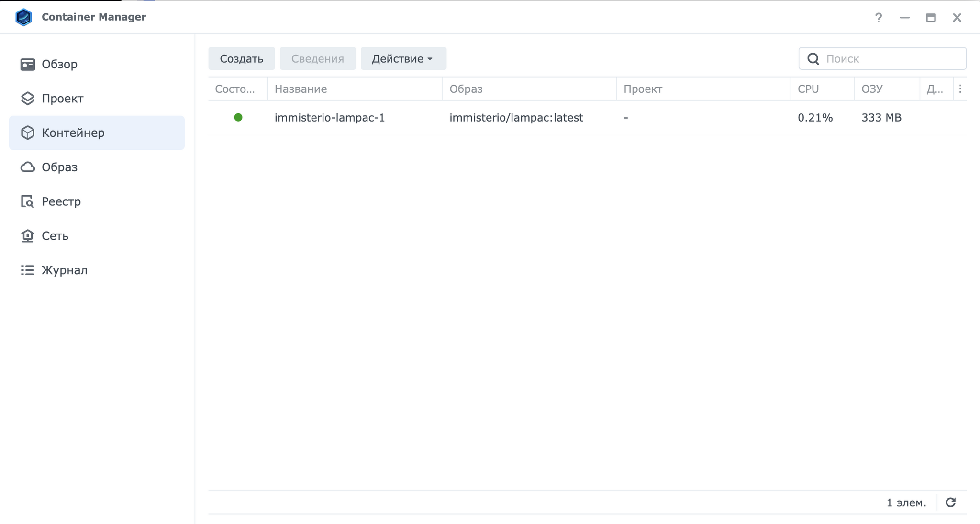Screen dimensions: 980x524
Task: Maximize the Container Manager window
Action: click(x=931, y=18)
